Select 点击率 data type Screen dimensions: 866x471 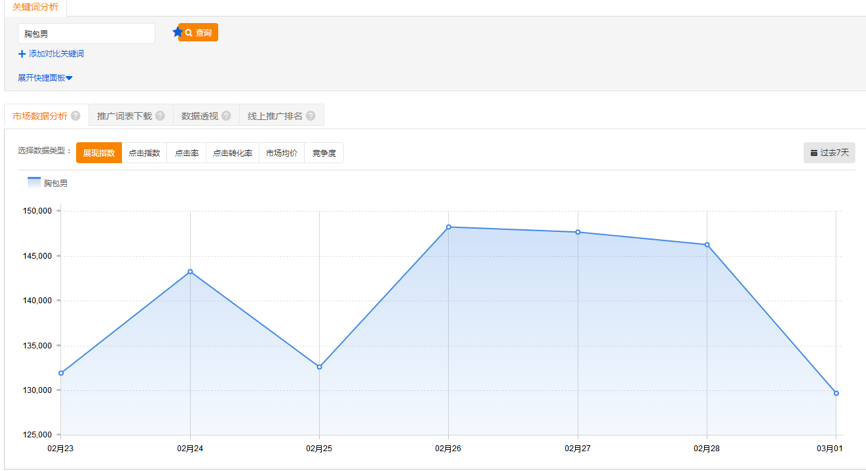coord(186,153)
